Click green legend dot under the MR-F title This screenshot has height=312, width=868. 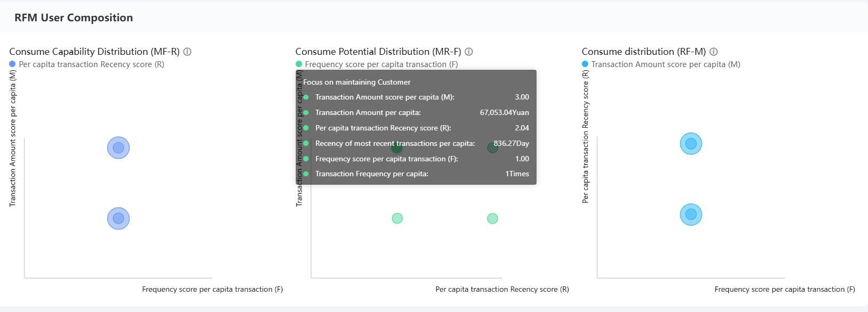[299, 64]
